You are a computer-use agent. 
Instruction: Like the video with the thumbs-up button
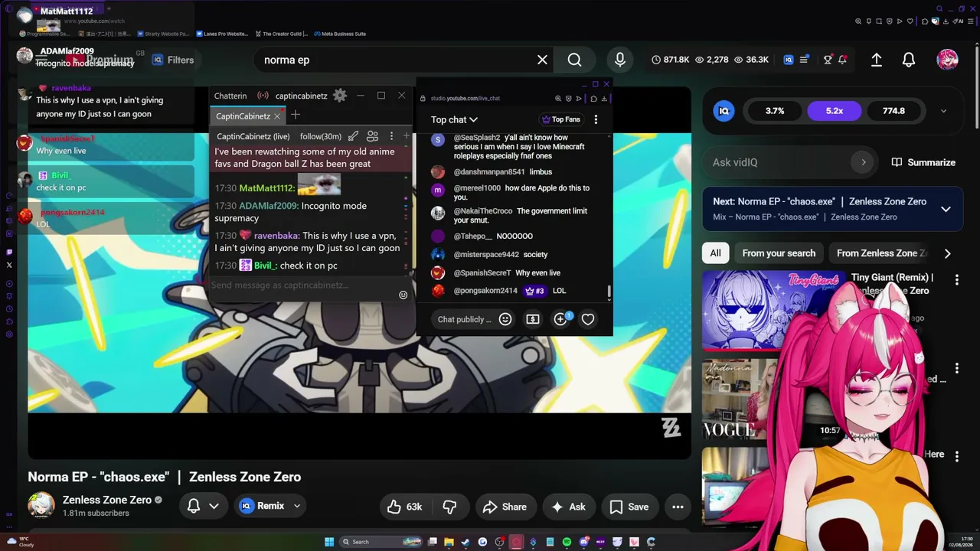pyautogui.click(x=405, y=507)
